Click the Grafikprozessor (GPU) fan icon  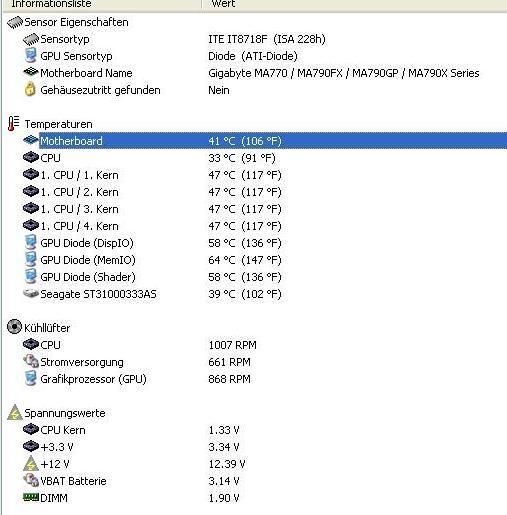pyautogui.click(x=31, y=378)
